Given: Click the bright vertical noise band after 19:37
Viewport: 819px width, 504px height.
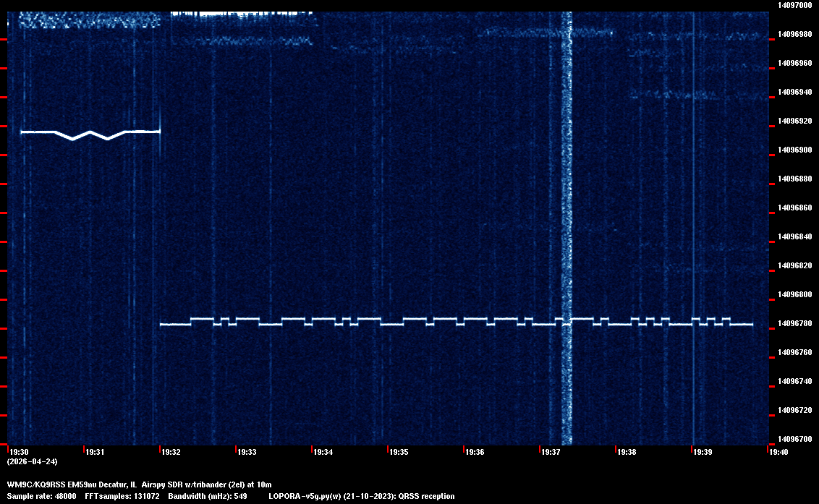Looking at the screenshot, I should tap(566, 217).
